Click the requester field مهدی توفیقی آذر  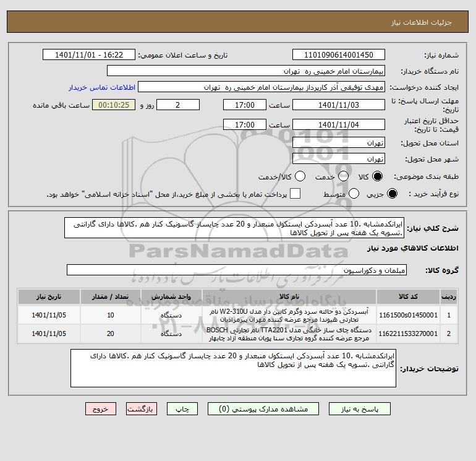coord(261,87)
